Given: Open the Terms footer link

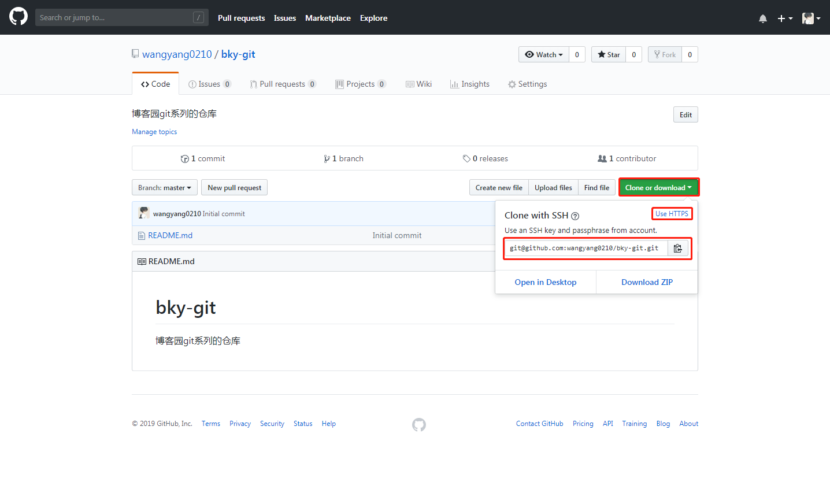Looking at the screenshot, I should tap(211, 424).
